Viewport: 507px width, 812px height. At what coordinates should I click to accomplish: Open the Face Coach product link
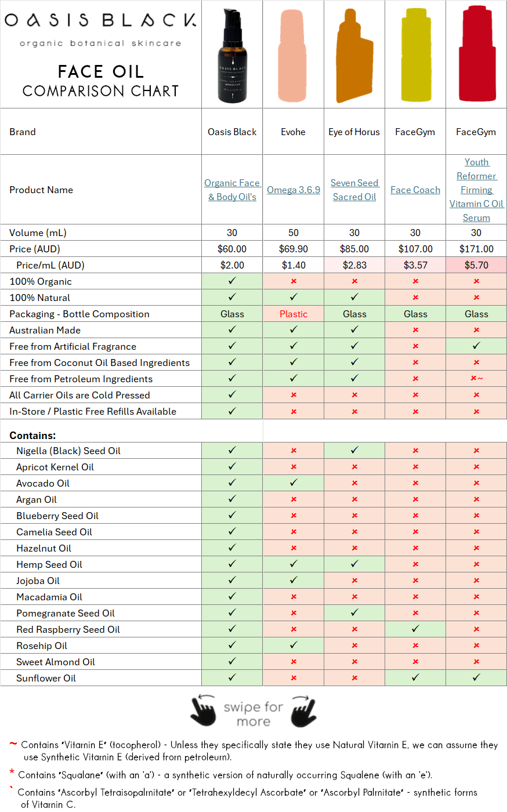[x=415, y=190]
